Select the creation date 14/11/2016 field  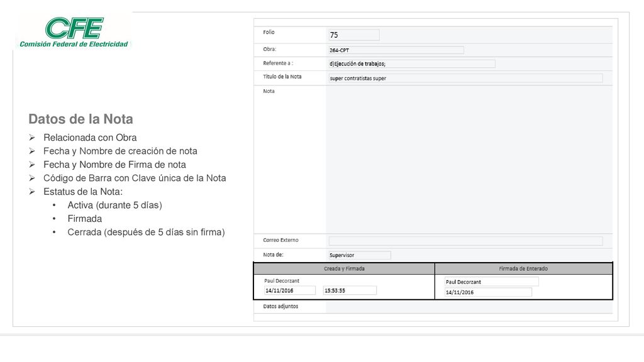tap(289, 290)
